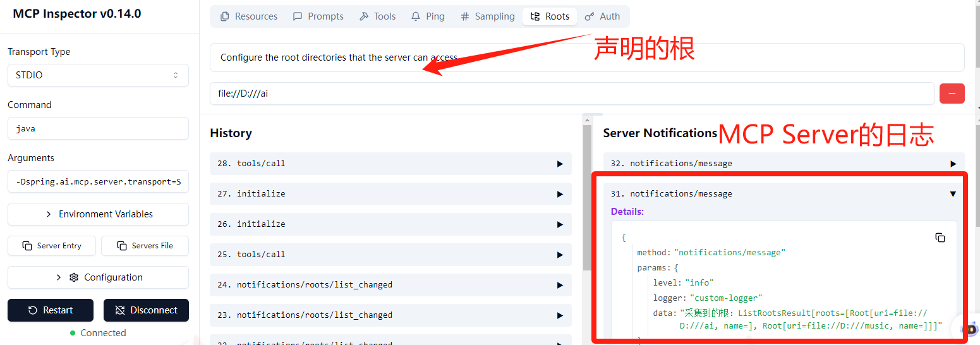This screenshot has width=980, height=345.
Task: Expand the Environment Variables section
Action: [98, 214]
